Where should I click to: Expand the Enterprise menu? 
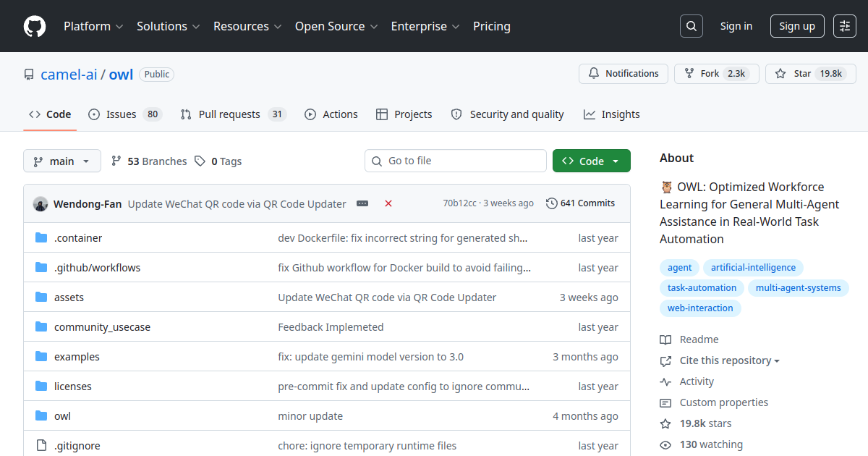point(425,26)
